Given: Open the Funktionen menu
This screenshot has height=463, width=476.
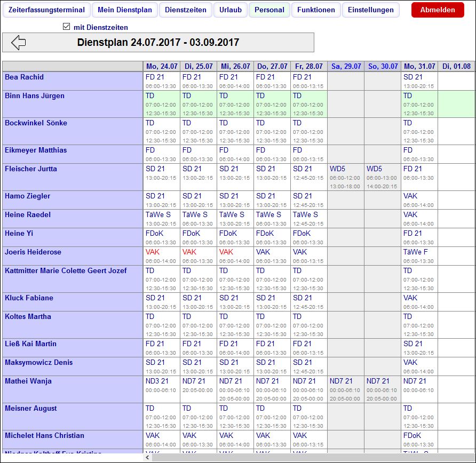Looking at the screenshot, I should (x=316, y=10).
